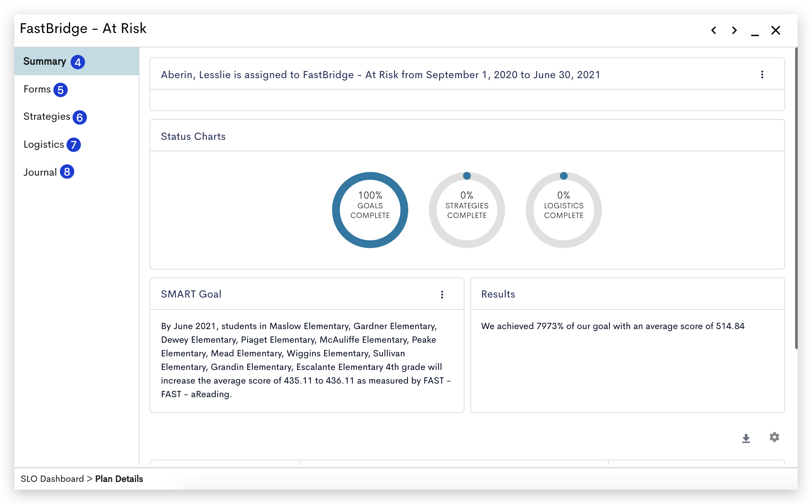812x504 pixels.
Task: Click the 100% Goals Complete chart
Action: tap(370, 210)
